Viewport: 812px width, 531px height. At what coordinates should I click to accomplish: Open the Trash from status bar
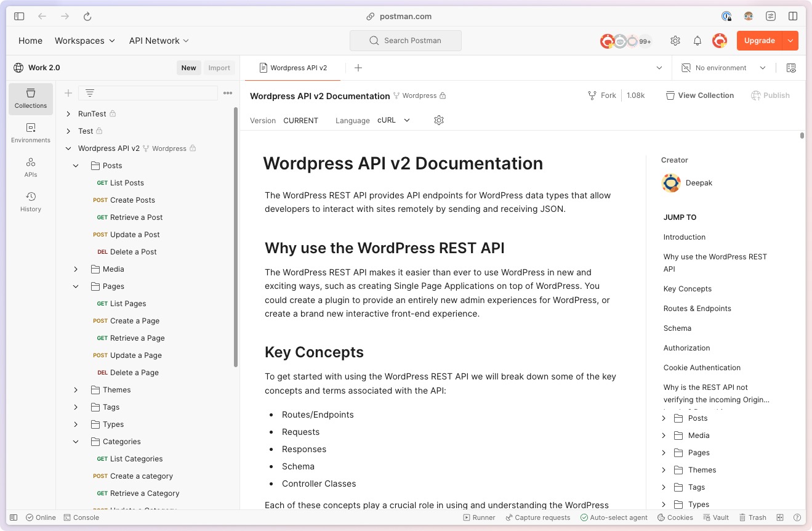752,517
